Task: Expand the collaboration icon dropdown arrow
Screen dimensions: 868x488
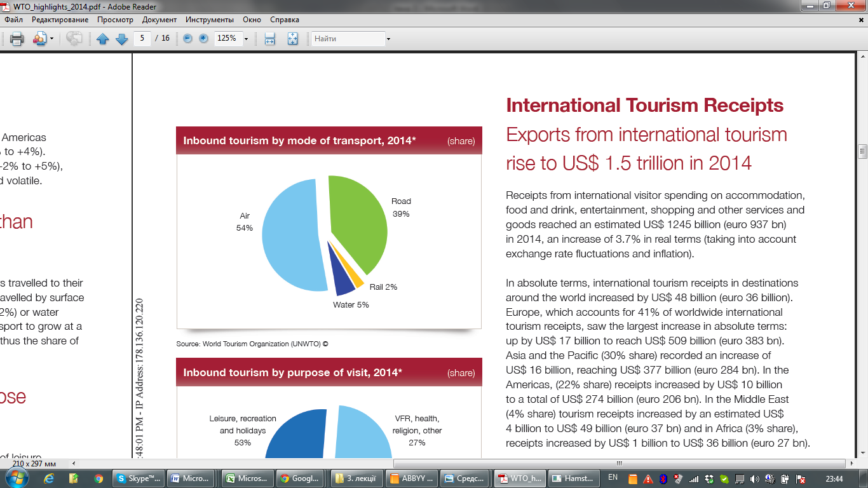Action: [52, 39]
